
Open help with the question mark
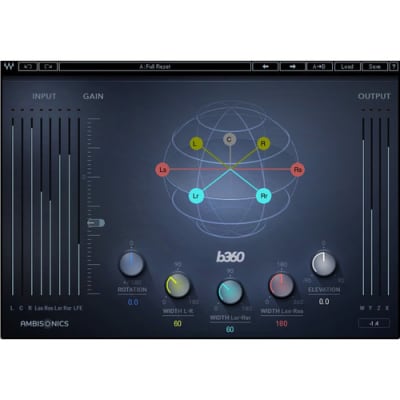[394, 66]
